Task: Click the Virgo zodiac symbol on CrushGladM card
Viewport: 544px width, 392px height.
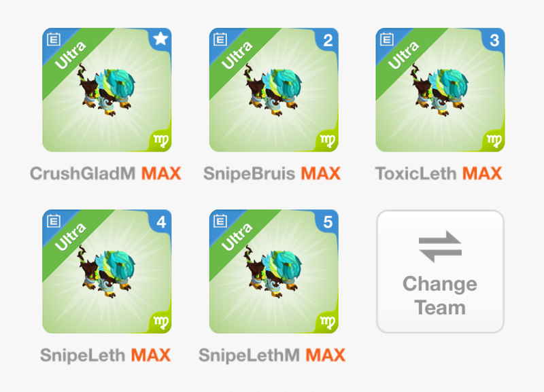Action: click(x=161, y=141)
